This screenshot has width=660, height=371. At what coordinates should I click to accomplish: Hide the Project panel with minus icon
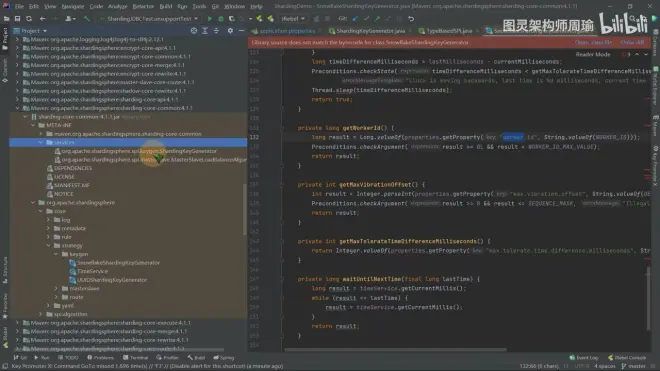coord(241,31)
